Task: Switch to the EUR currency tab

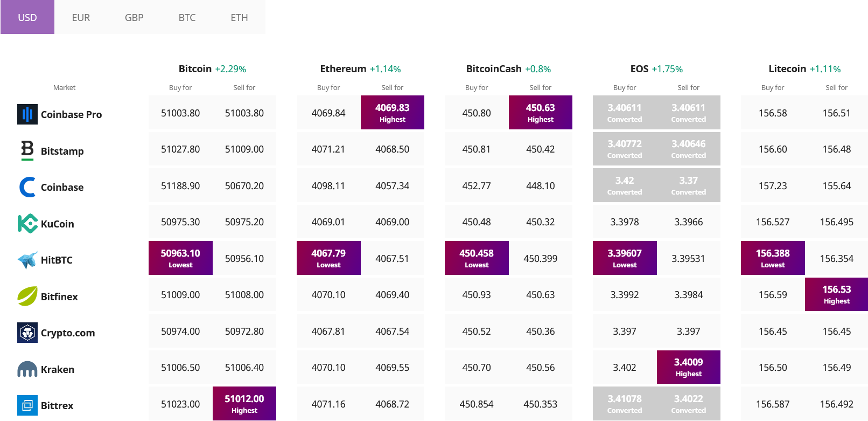Action: pos(81,17)
